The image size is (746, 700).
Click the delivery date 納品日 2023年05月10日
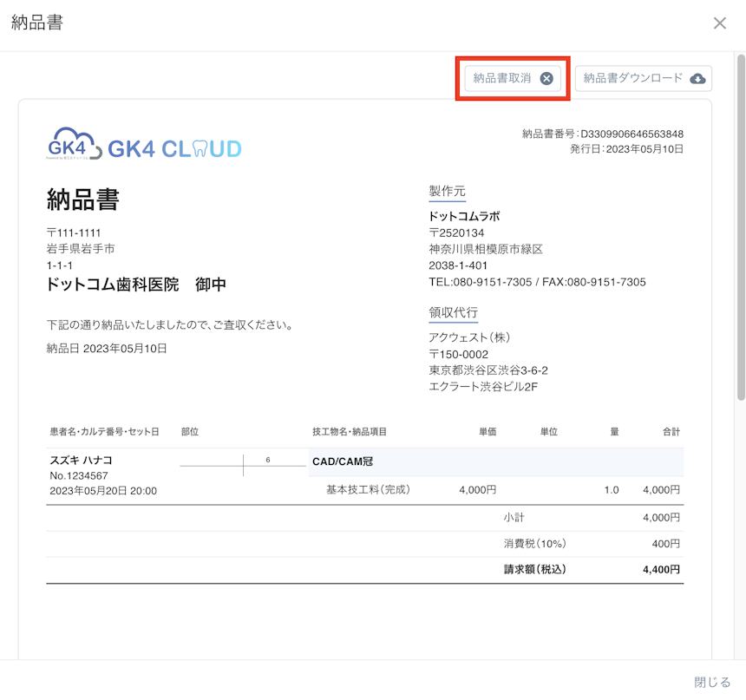[107, 349]
